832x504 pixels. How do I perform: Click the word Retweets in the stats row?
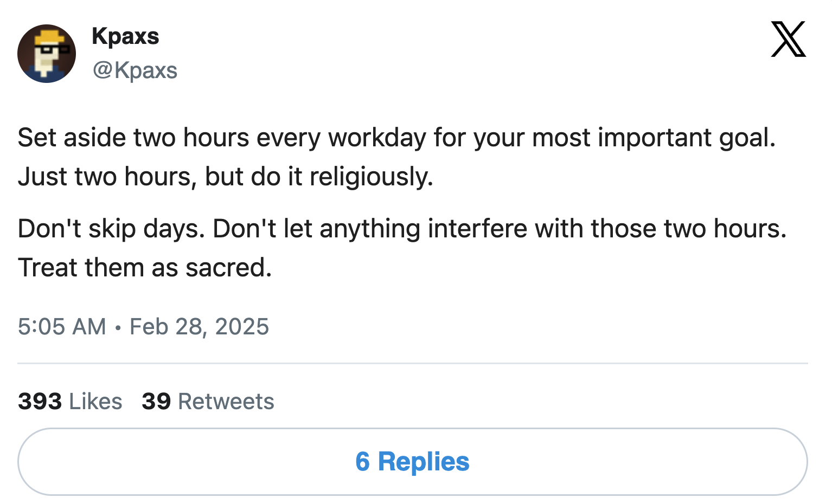pyautogui.click(x=226, y=402)
